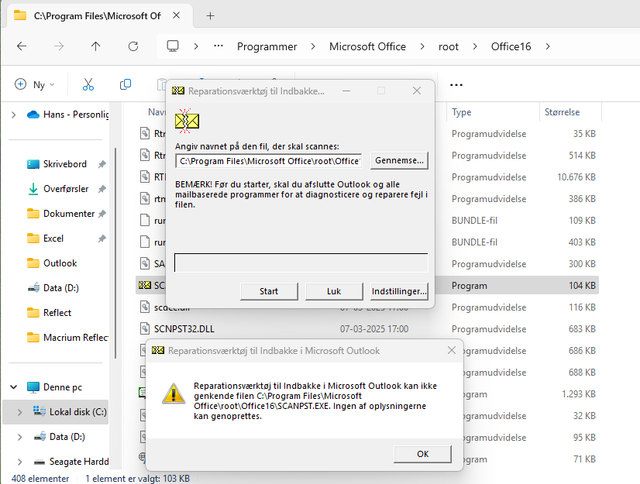Viewport: 640px width, 484px height.
Task: Select the C:\Program Files tab
Action: click(x=96, y=16)
